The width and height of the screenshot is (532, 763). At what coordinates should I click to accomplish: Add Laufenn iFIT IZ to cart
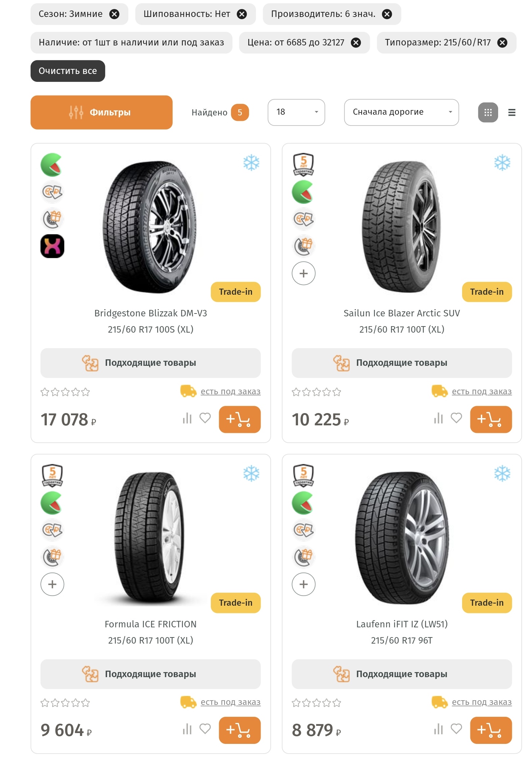[491, 730]
